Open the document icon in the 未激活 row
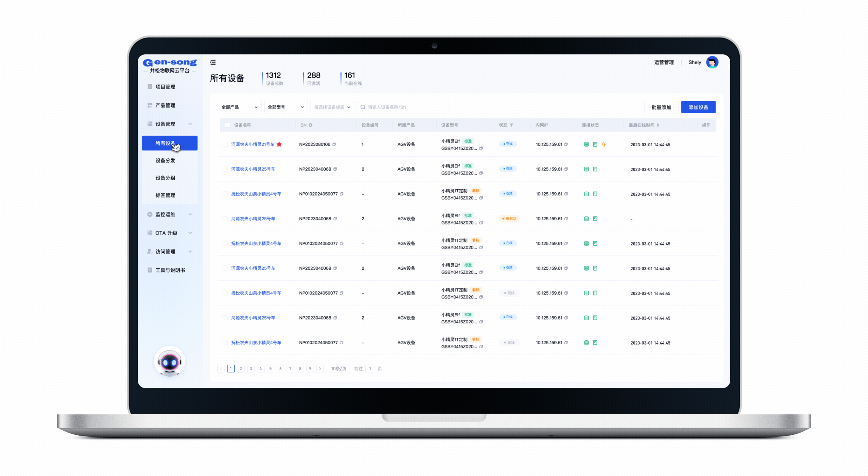This screenshot has width=868, height=476. tap(595, 219)
